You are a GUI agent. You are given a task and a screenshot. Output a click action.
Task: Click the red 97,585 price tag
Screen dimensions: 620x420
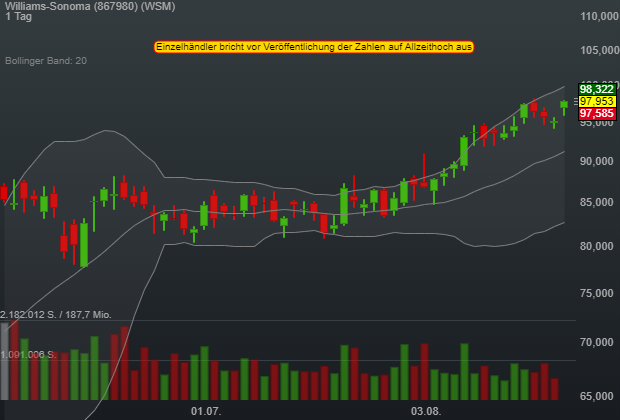click(x=597, y=114)
